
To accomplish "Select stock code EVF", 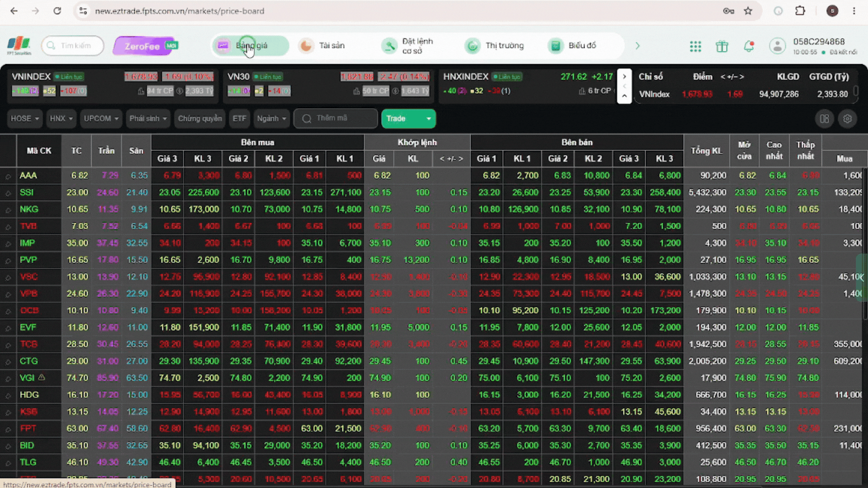I will (x=28, y=328).
